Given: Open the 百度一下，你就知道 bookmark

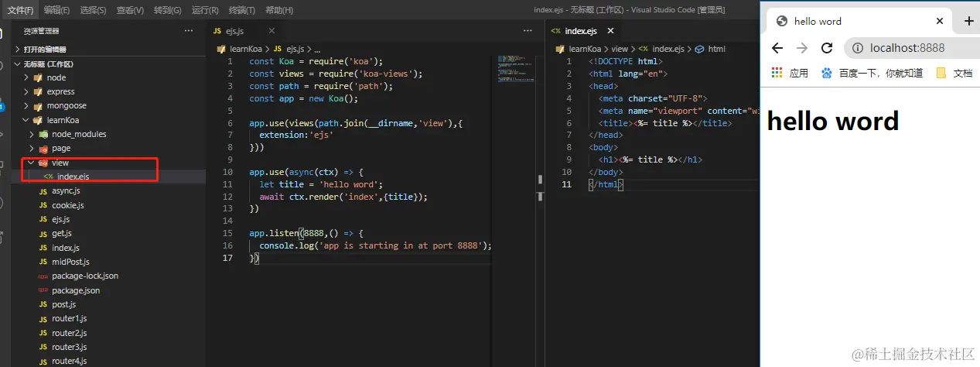Looking at the screenshot, I should pyautogui.click(x=872, y=73).
